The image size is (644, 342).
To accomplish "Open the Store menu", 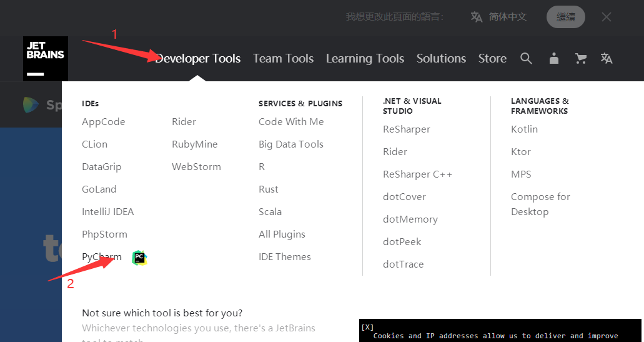I will (x=492, y=58).
